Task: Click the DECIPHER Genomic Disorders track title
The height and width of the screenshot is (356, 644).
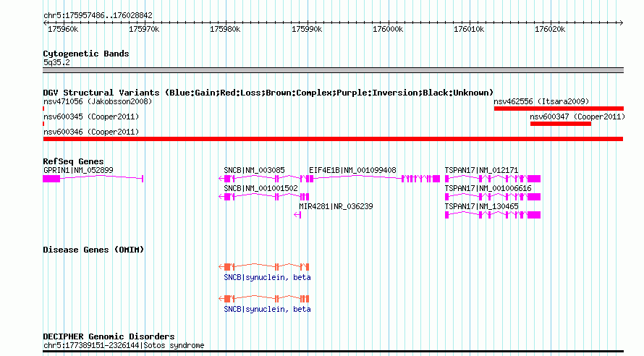Action: point(109,336)
